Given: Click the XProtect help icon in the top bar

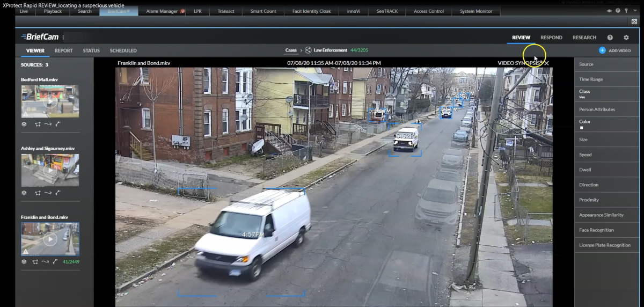Looking at the screenshot, I should click(618, 11).
